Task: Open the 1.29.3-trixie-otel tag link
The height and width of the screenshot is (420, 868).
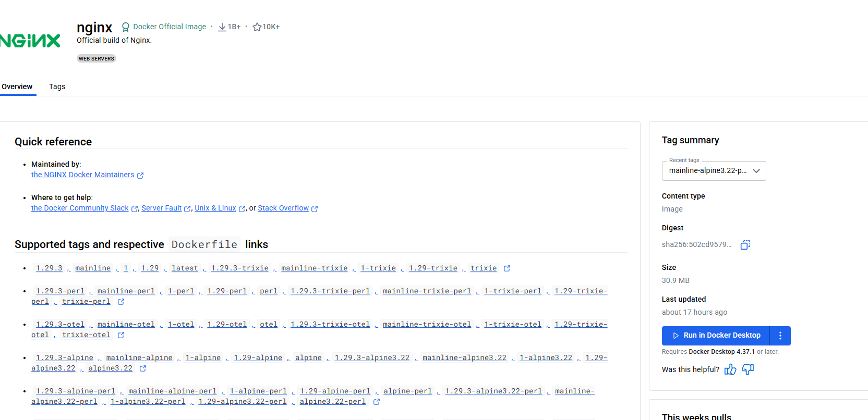Action: click(x=330, y=324)
